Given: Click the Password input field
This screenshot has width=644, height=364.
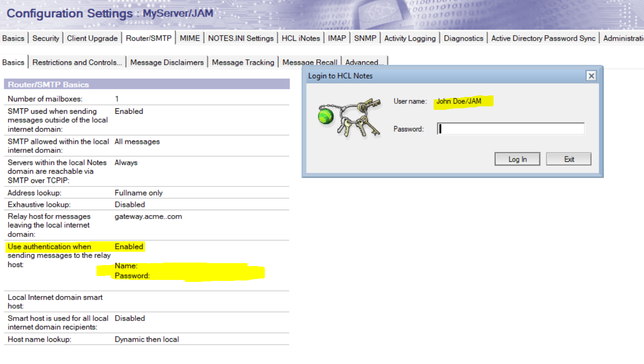Looking at the screenshot, I should pos(510,129).
